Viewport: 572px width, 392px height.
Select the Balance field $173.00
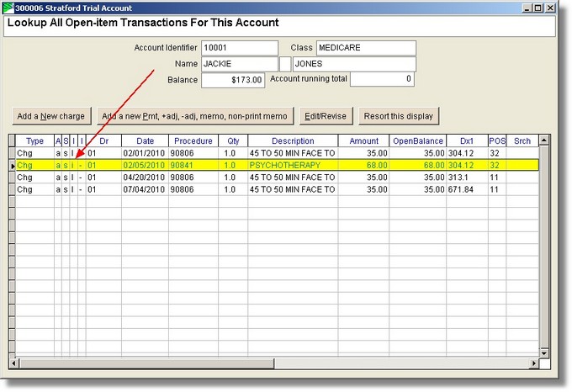[x=233, y=80]
